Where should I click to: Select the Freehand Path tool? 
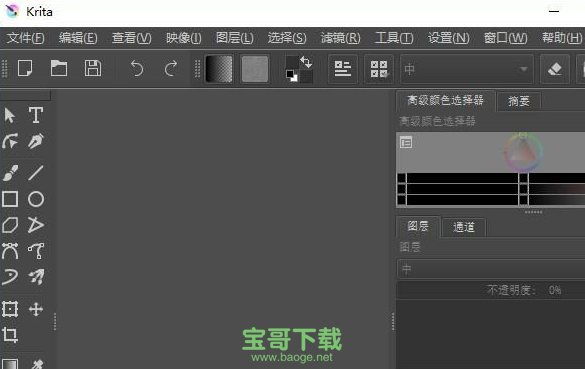pyautogui.click(x=36, y=251)
